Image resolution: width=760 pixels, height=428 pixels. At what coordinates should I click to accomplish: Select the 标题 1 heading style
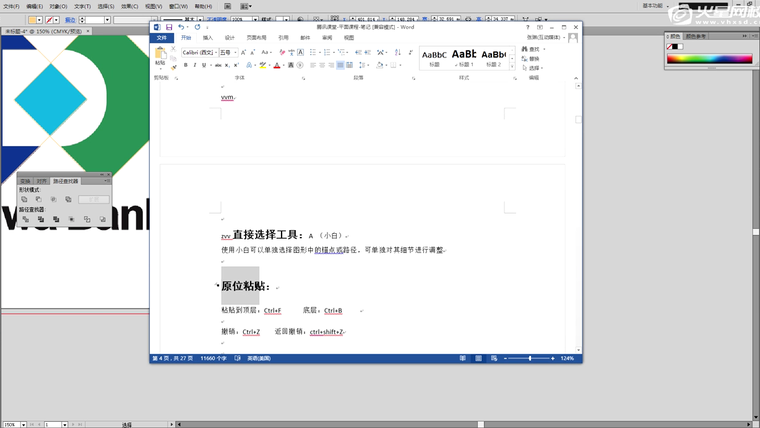coord(463,56)
